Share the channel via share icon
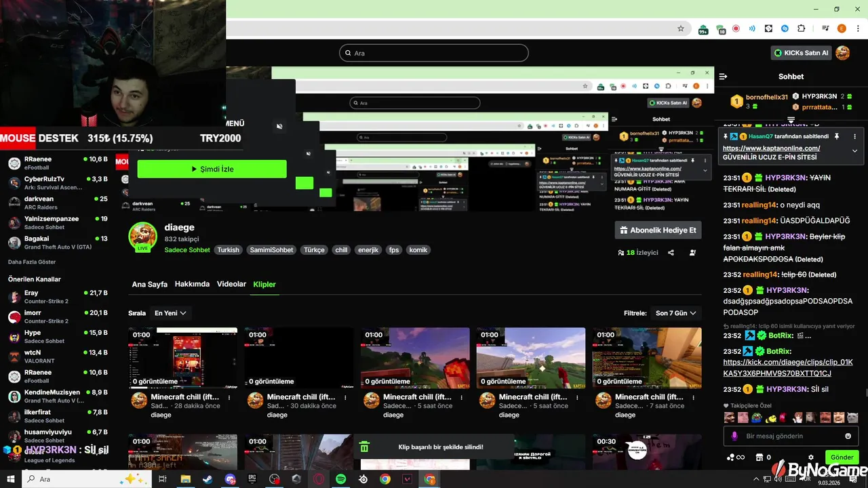The height and width of the screenshot is (488, 868). pos(671,252)
